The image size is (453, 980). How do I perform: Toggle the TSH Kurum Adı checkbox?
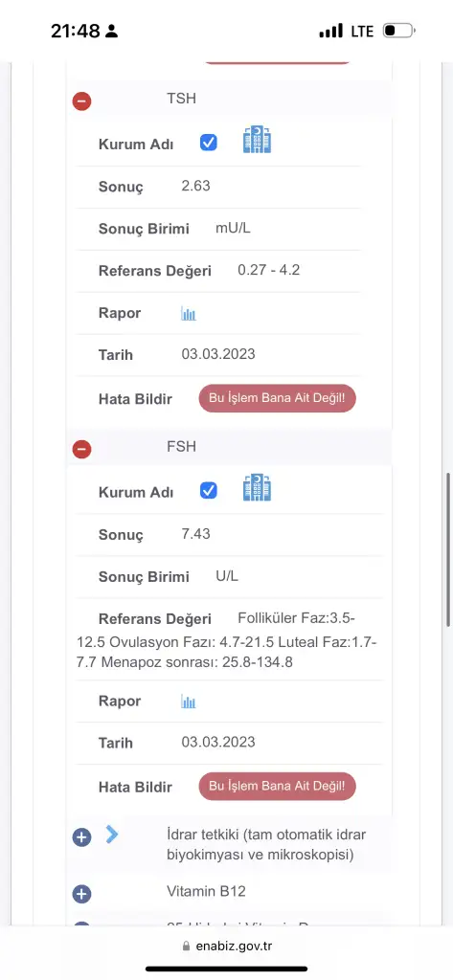(x=209, y=143)
